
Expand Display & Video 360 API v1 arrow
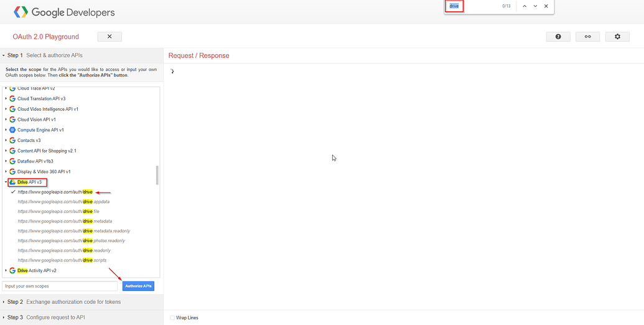click(6, 171)
